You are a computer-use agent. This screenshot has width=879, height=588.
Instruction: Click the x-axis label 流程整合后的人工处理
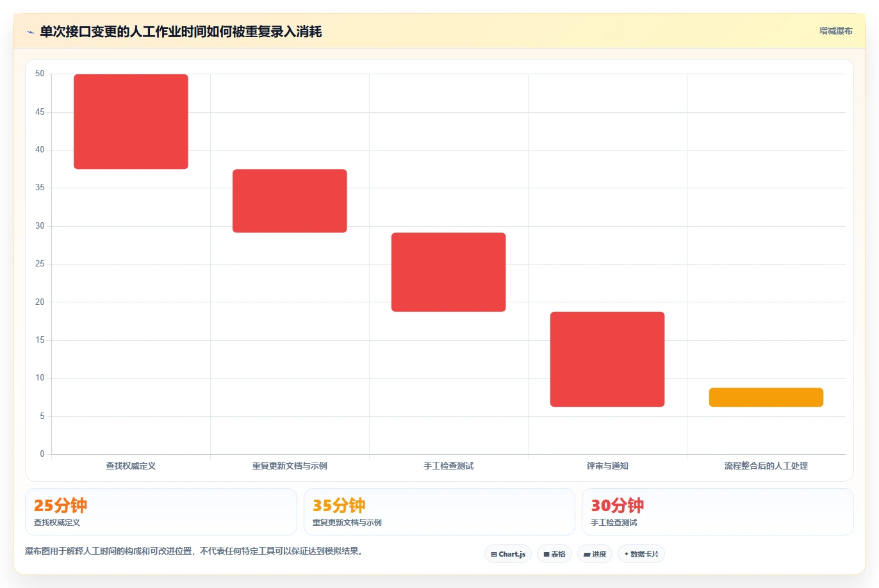pos(766,466)
